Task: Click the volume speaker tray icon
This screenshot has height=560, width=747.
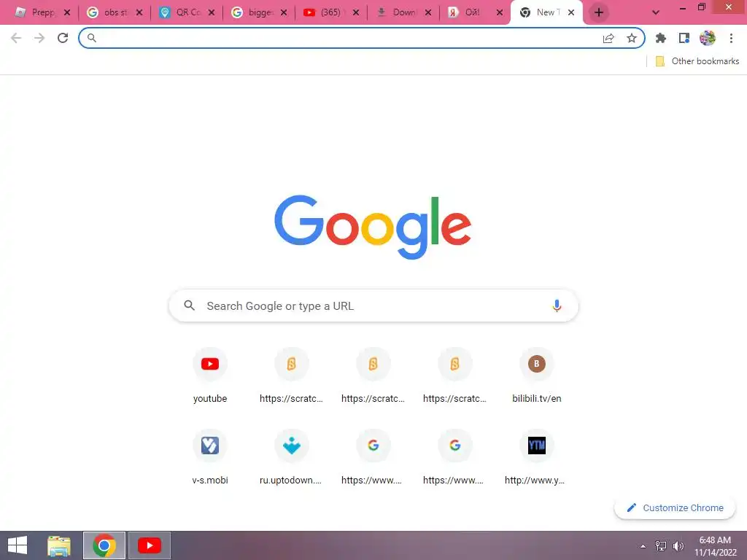Action: point(678,545)
